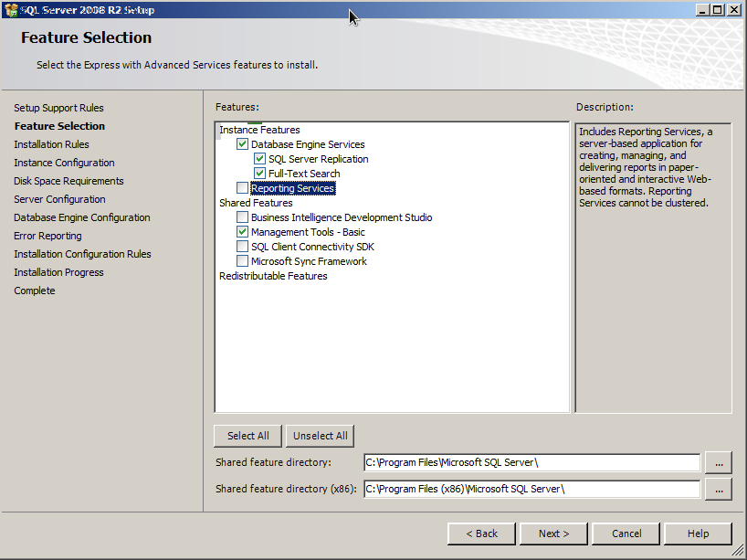Maximize the setup window
Screen dimensions: 747x560
coord(718,10)
